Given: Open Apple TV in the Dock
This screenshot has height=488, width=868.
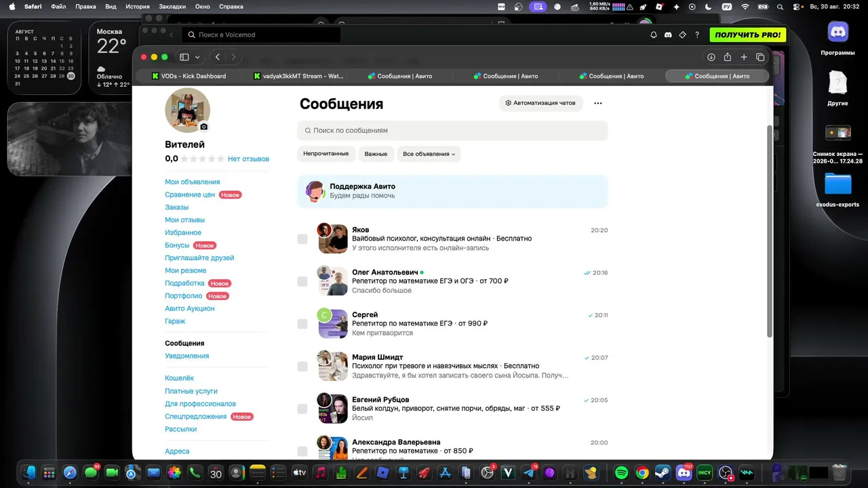Looking at the screenshot, I should point(299,472).
